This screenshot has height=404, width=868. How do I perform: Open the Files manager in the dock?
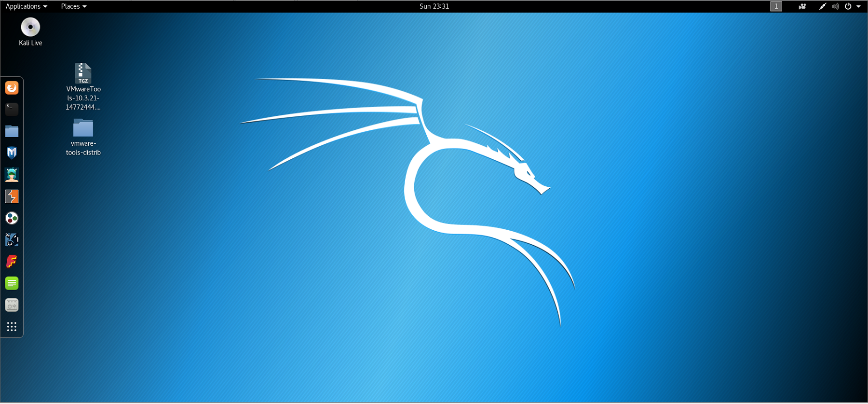[12, 131]
